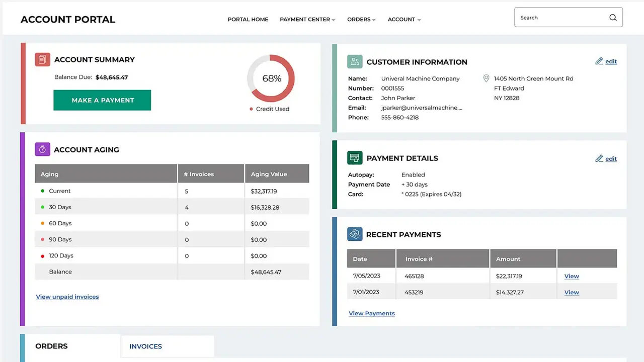This screenshot has height=362, width=644.
Task: Click the 68% credit used donut chart
Action: click(x=271, y=78)
